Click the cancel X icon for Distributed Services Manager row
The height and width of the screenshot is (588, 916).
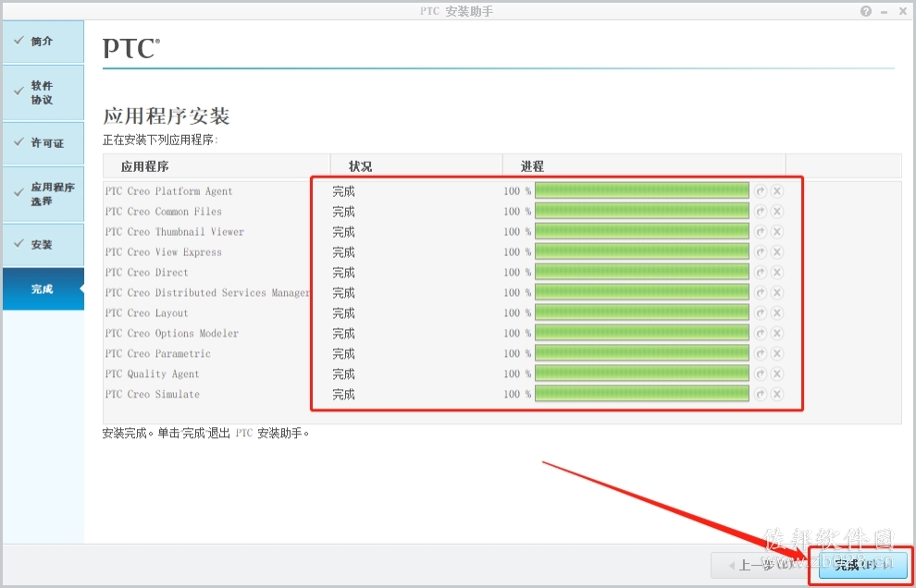pyautogui.click(x=776, y=292)
